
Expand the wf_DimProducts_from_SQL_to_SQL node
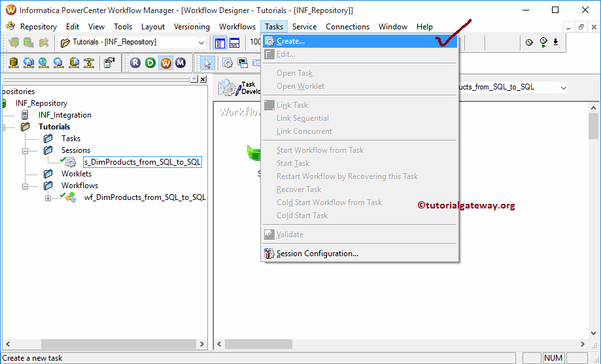(x=48, y=198)
